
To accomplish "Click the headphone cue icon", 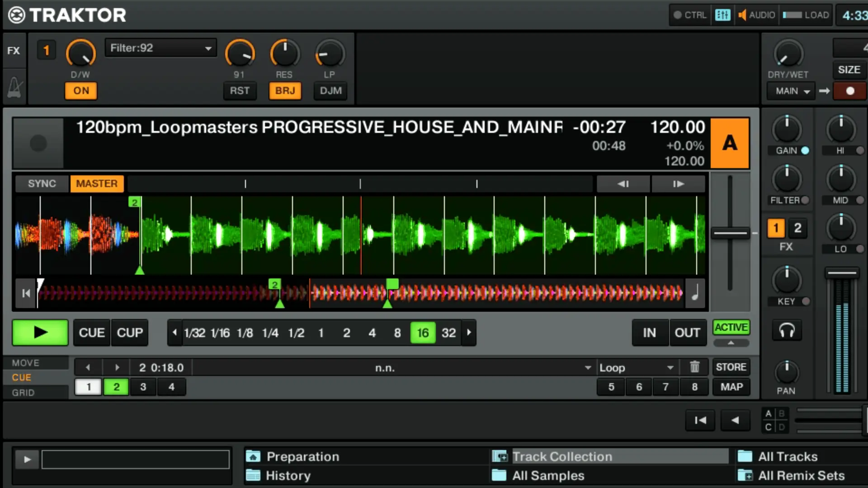I will click(787, 331).
